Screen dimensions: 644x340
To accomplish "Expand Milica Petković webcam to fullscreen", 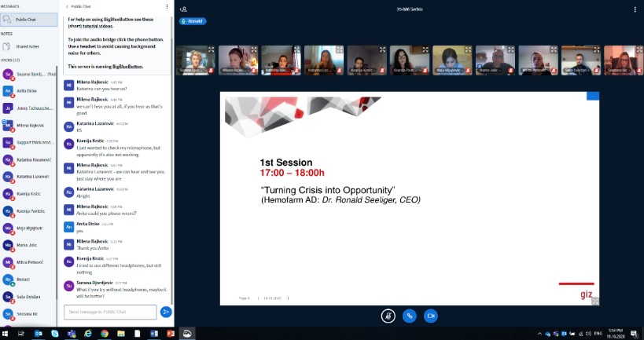I will (554, 49).
